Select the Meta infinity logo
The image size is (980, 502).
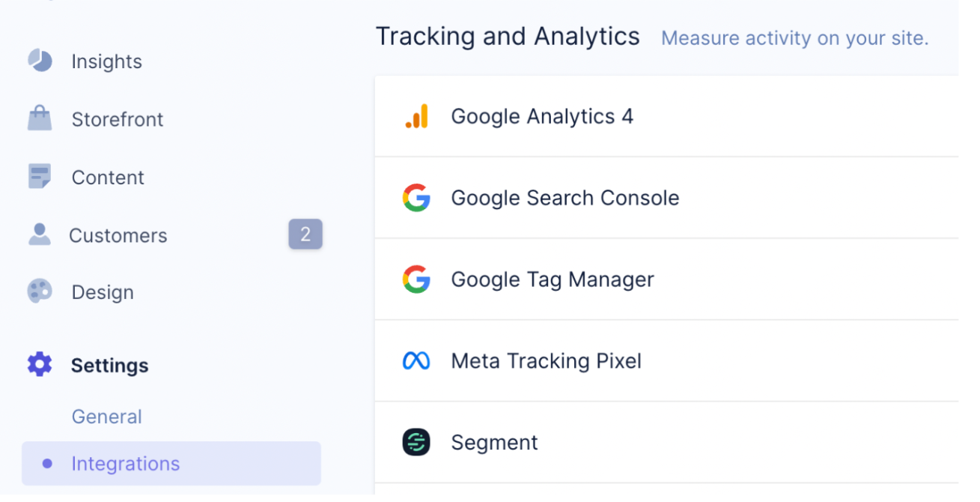(x=416, y=360)
